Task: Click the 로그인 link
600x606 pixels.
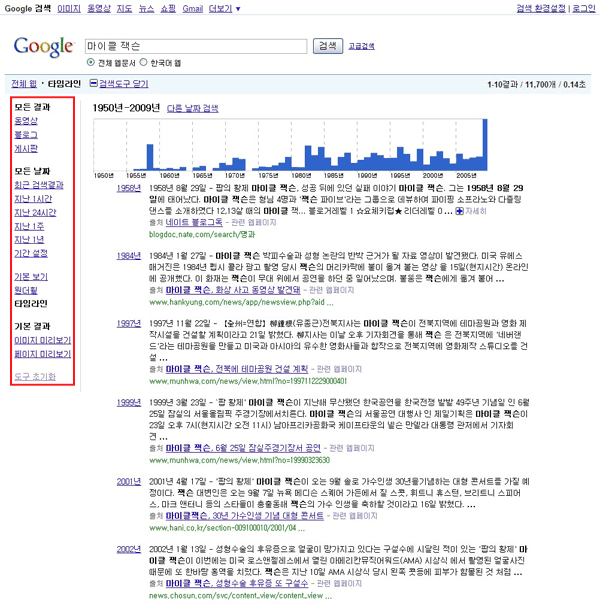Action: [584, 9]
